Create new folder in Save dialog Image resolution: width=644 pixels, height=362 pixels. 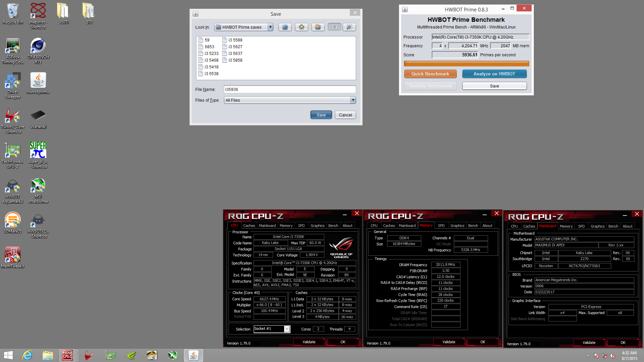coord(318,27)
